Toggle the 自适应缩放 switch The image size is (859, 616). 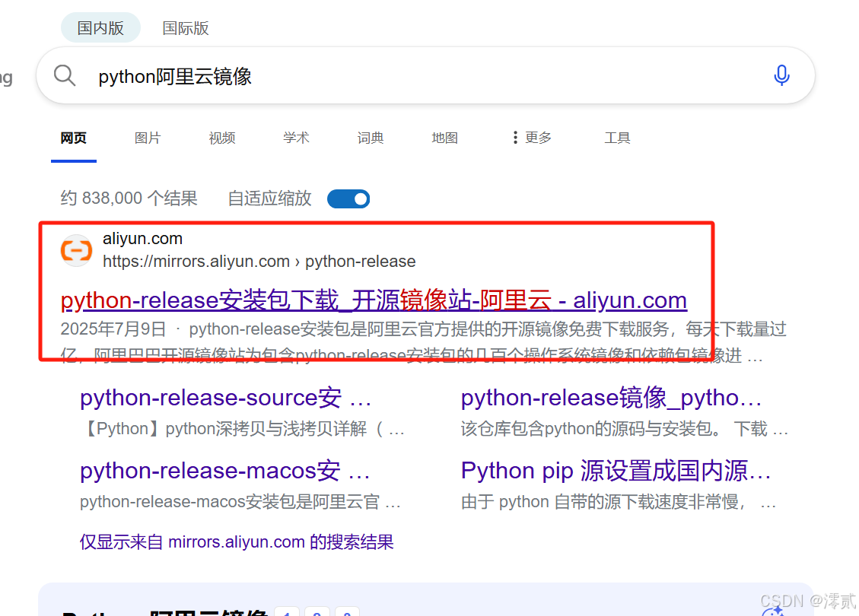(x=348, y=198)
